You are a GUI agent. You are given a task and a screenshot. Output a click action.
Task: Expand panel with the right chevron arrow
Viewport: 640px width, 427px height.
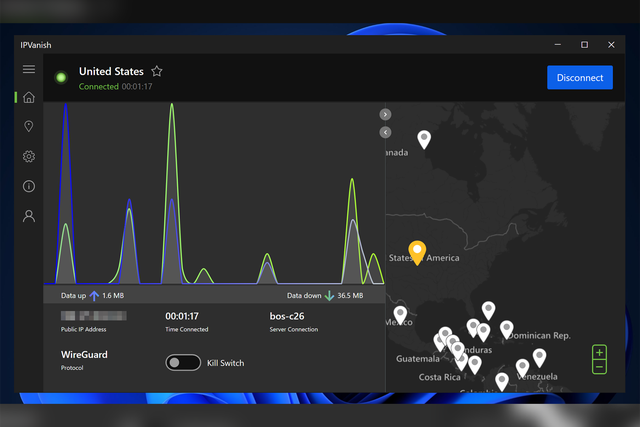pos(385,115)
